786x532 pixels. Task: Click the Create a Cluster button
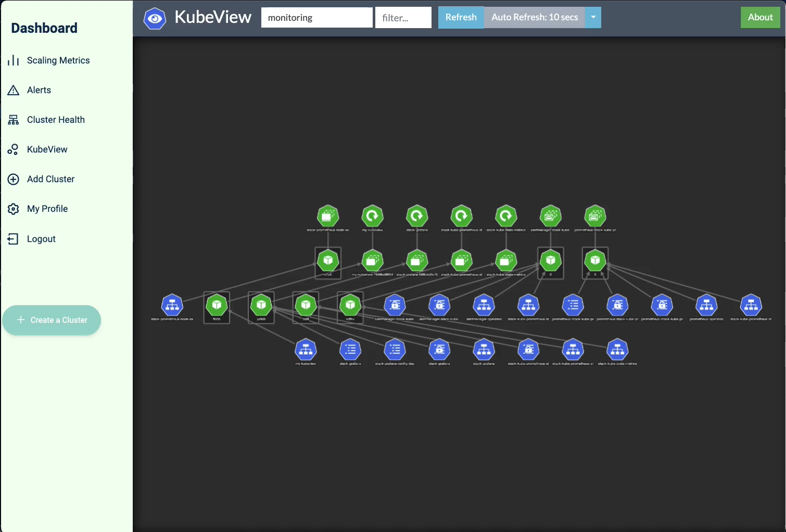[x=52, y=320]
